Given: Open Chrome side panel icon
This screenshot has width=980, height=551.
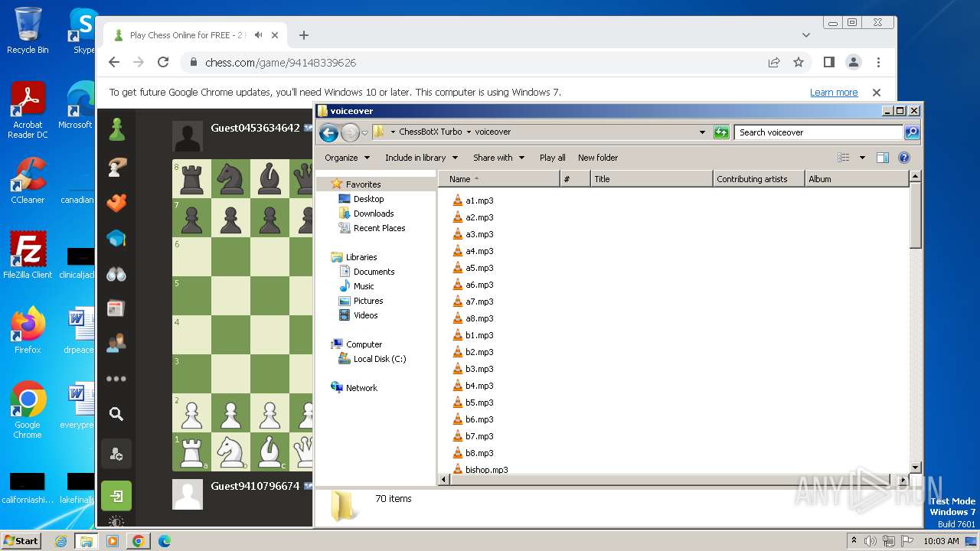Looking at the screenshot, I should point(829,63).
